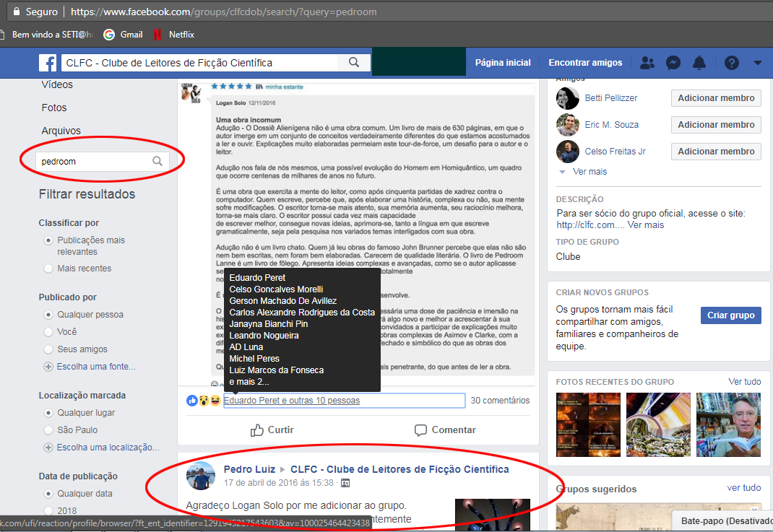
Task: Click the browser address bar URL
Action: click(x=223, y=12)
